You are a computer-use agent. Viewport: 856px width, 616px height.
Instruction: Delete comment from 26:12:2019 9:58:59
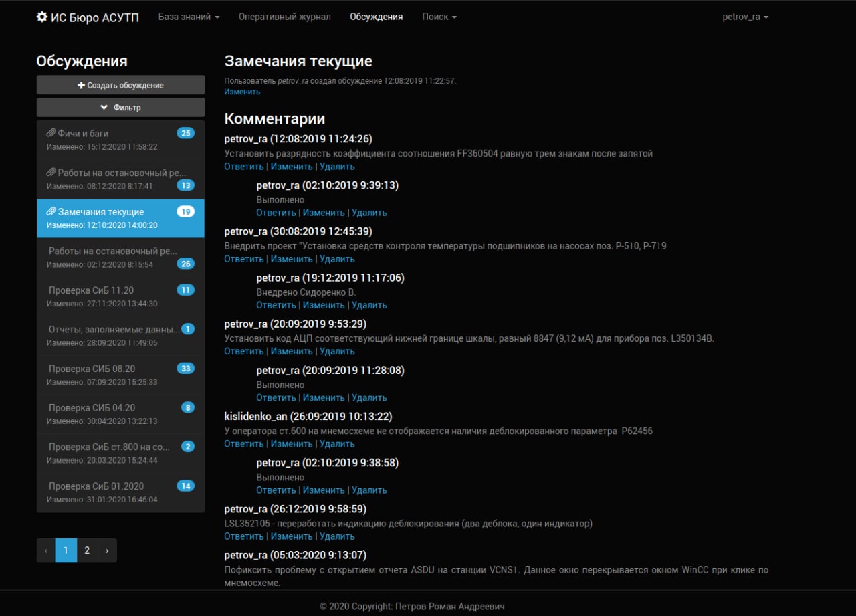tap(337, 536)
